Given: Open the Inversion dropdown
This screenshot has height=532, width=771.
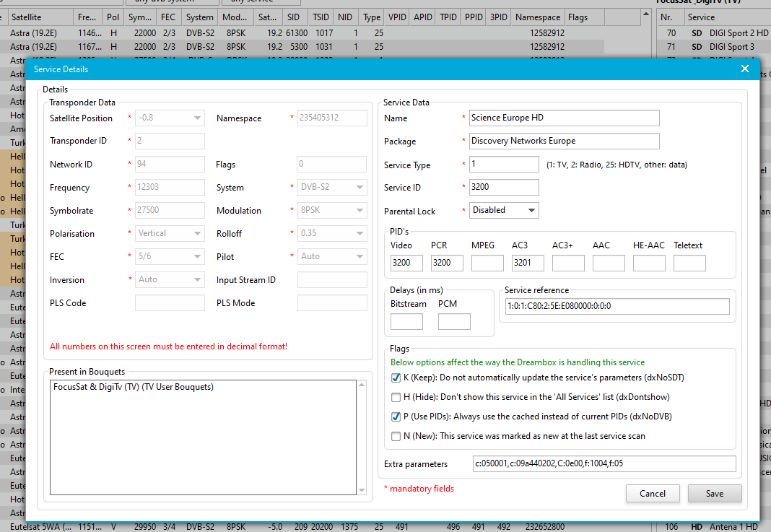Looking at the screenshot, I should tap(170, 280).
